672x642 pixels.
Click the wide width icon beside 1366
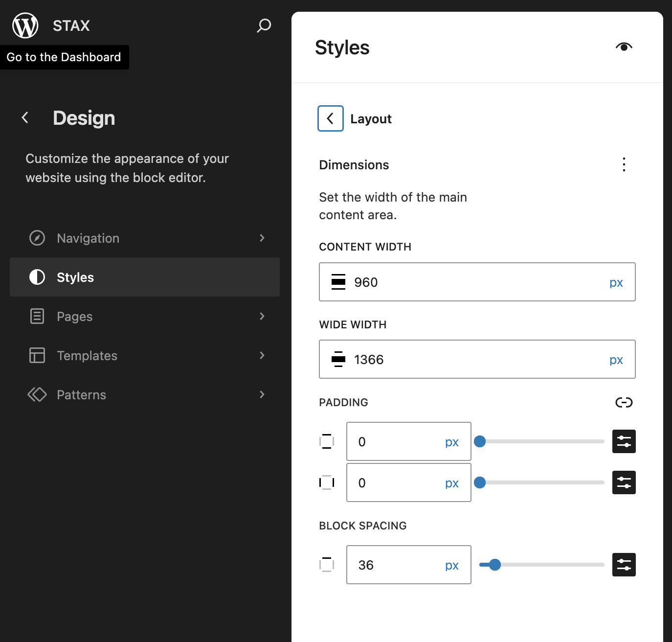coord(338,359)
